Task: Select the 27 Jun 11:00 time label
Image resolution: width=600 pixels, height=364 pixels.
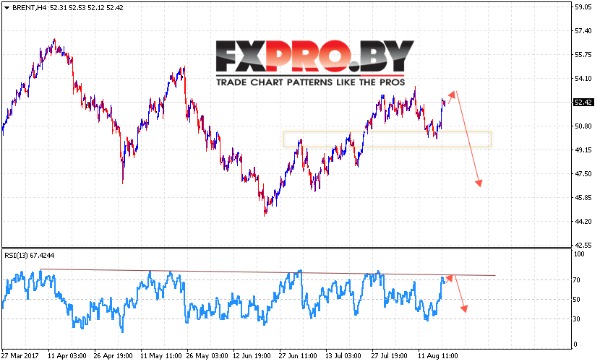Action: click(298, 355)
